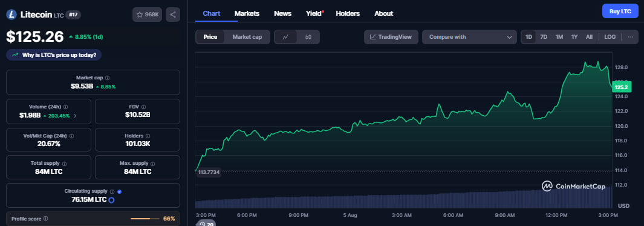644x226 pixels.
Task: Select the 1Y time range
Action: click(574, 36)
